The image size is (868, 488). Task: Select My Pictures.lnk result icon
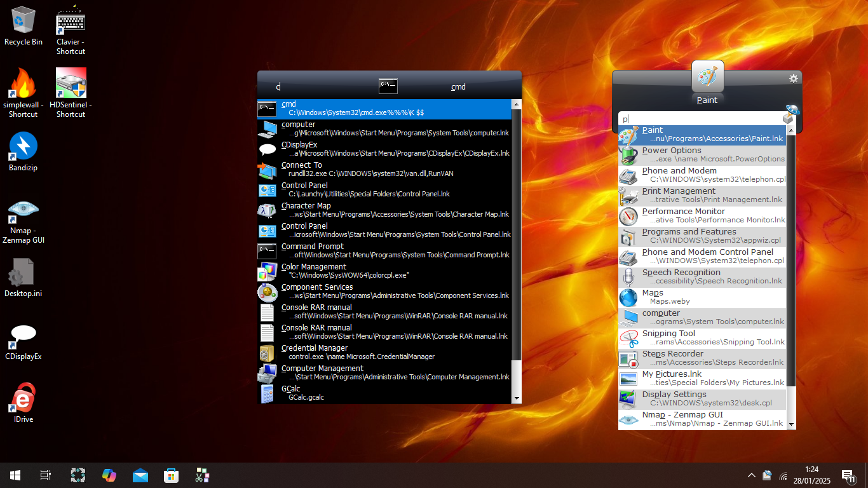(628, 379)
